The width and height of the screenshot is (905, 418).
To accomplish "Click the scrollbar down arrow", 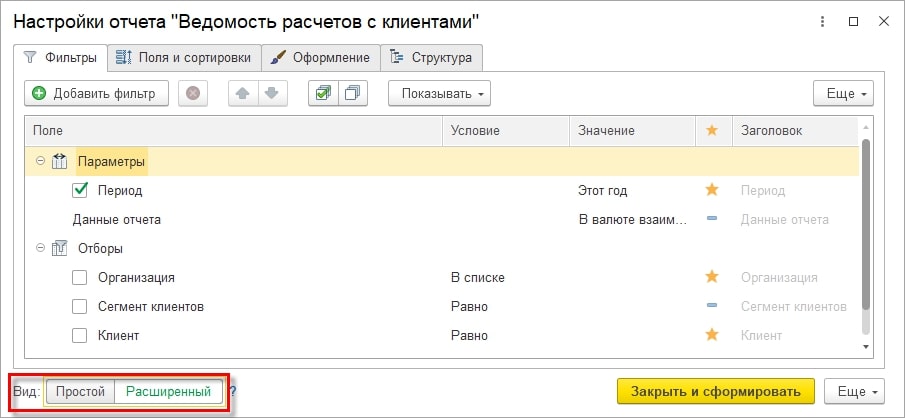I will [865, 346].
